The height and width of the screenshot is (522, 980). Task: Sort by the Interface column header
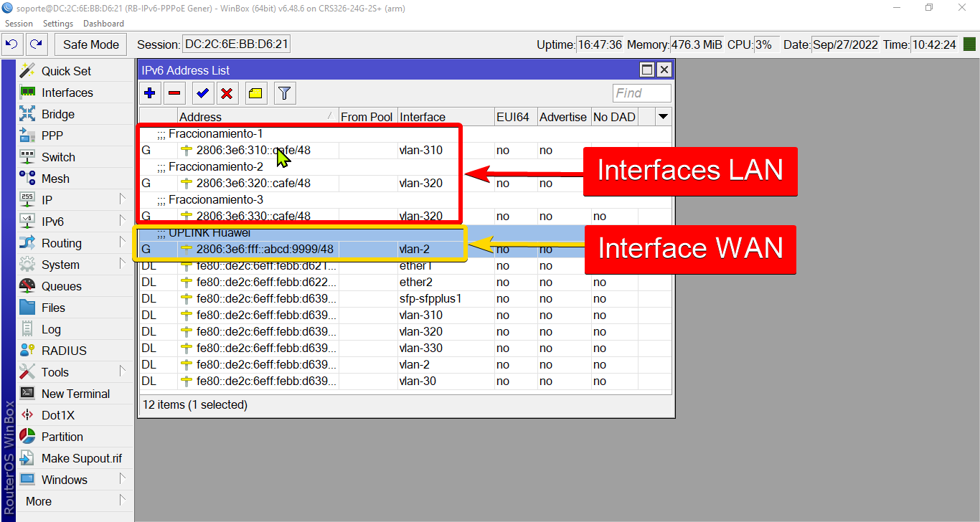pos(445,117)
